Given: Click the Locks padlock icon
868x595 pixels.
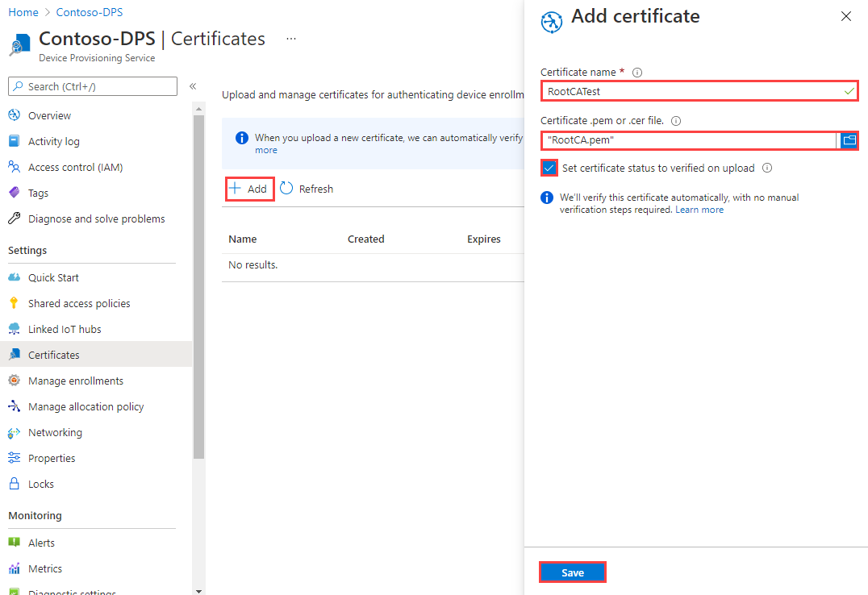Looking at the screenshot, I should pyautogui.click(x=15, y=484).
